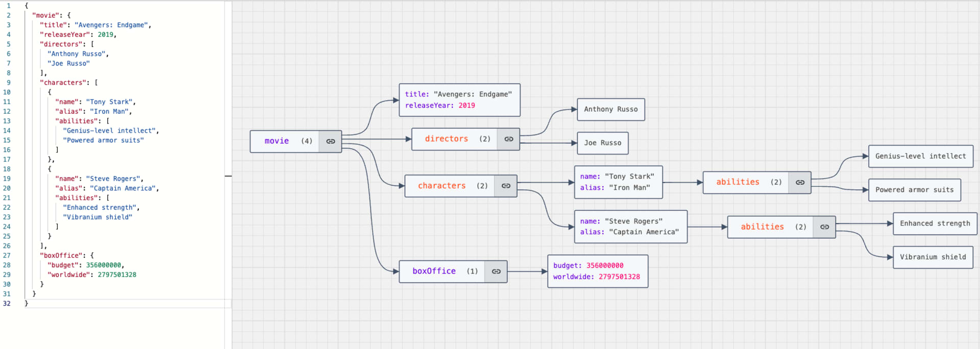Click the link icon on the characters node
The height and width of the screenshot is (349, 980).
coord(506,186)
